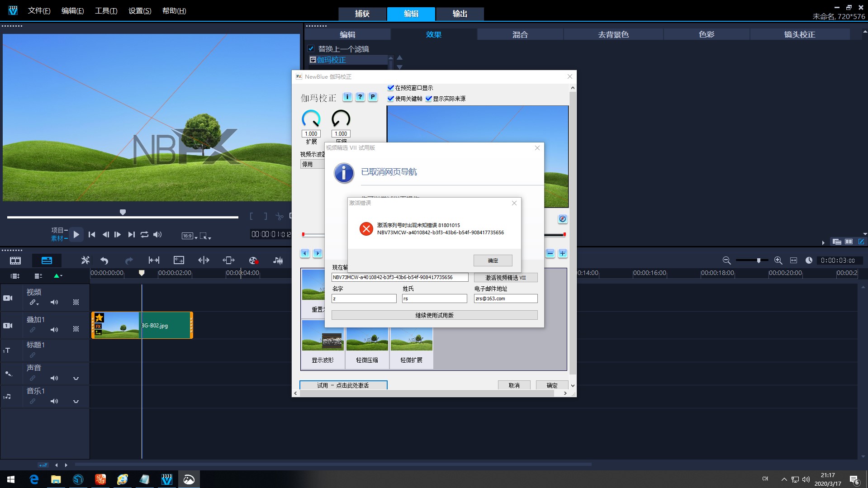Mute the 音乐1 track
The width and height of the screenshot is (868, 488).
pyautogui.click(x=54, y=401)
